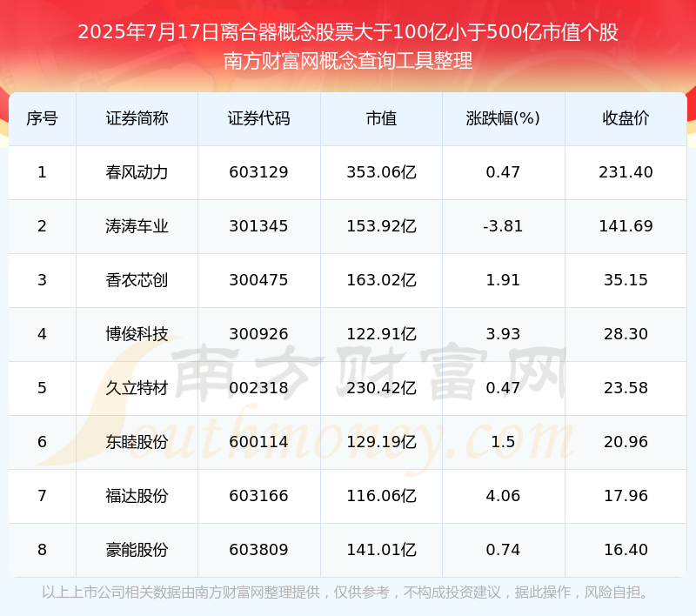Click market value 122.91亿
The image size is (696, 616).
coord(381,334)
